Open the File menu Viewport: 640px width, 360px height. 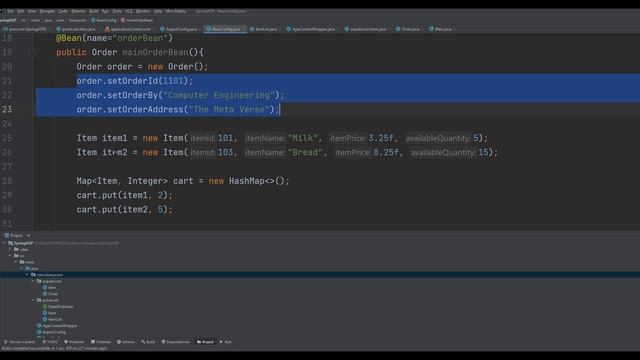coord(11,11)
